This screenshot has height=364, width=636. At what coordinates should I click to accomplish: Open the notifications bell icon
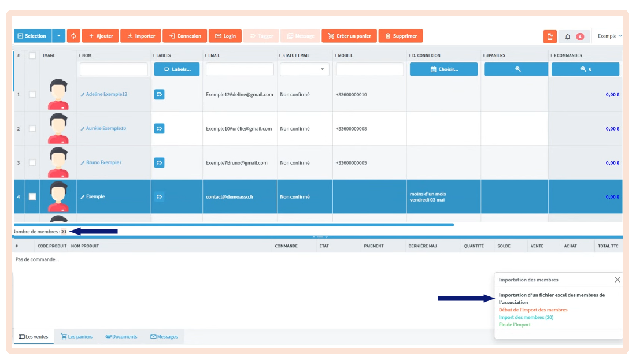click(x=568, y=36)
